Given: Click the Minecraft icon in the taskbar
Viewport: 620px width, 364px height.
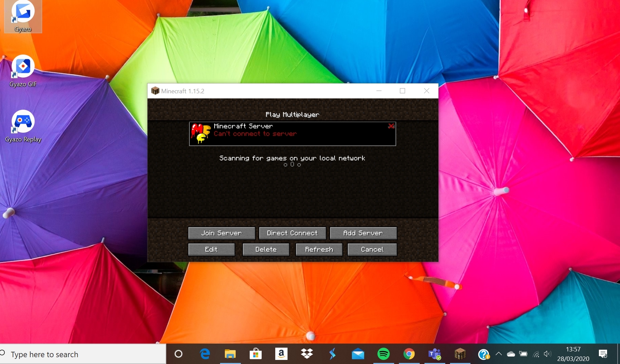Looking at the screenshot, I should point(460,354).
